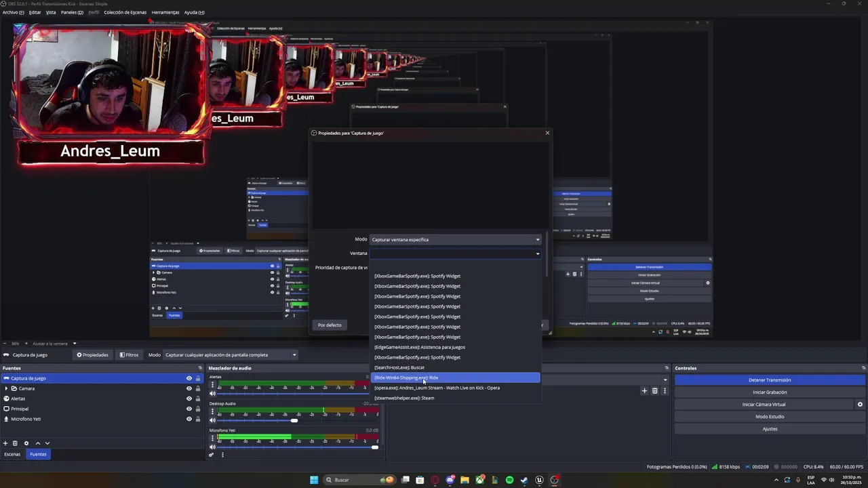This screenshot has height=488, width=868.
Task: Remove transition with trash icon
Action: point(654,390)
